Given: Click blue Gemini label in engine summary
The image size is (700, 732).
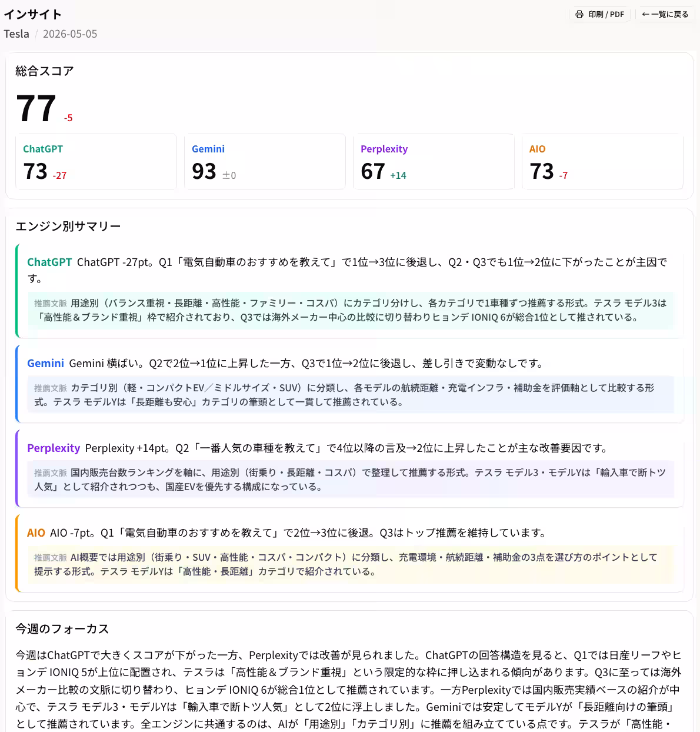Looking at the screenshot, I should 45,363.
